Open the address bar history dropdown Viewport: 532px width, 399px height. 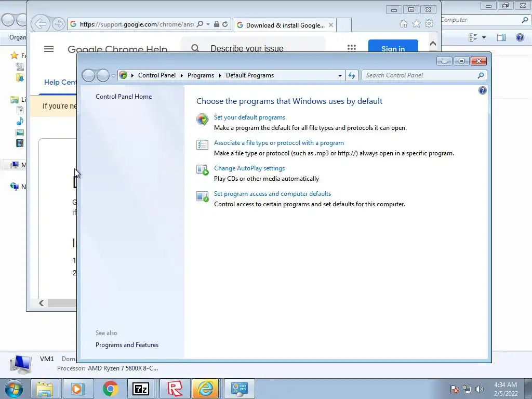340,75
